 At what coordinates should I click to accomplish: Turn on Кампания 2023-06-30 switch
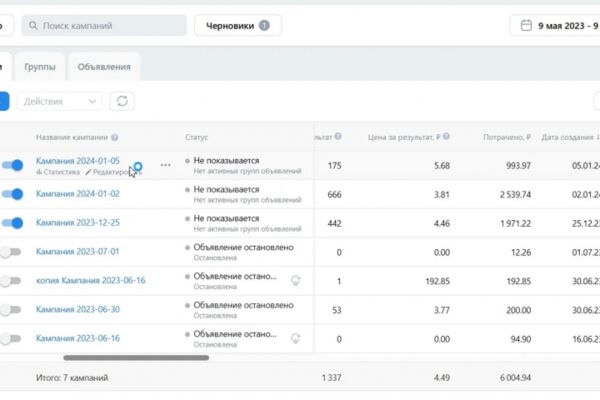pos(10,310)
